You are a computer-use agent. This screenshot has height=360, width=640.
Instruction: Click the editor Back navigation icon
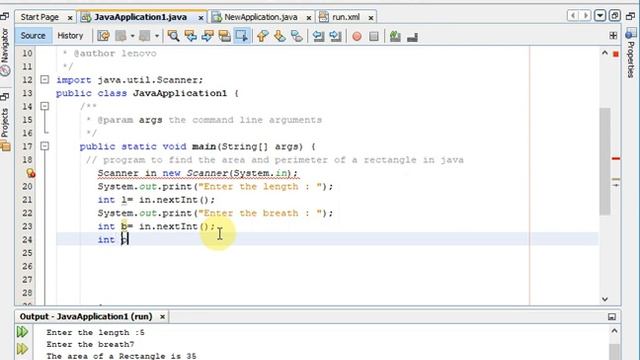pos(120,36)
